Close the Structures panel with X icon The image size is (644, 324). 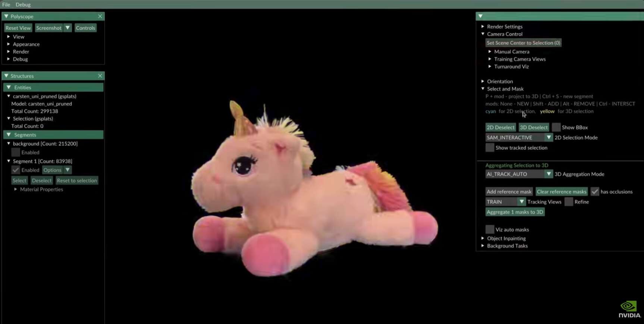tap(100, 76)
